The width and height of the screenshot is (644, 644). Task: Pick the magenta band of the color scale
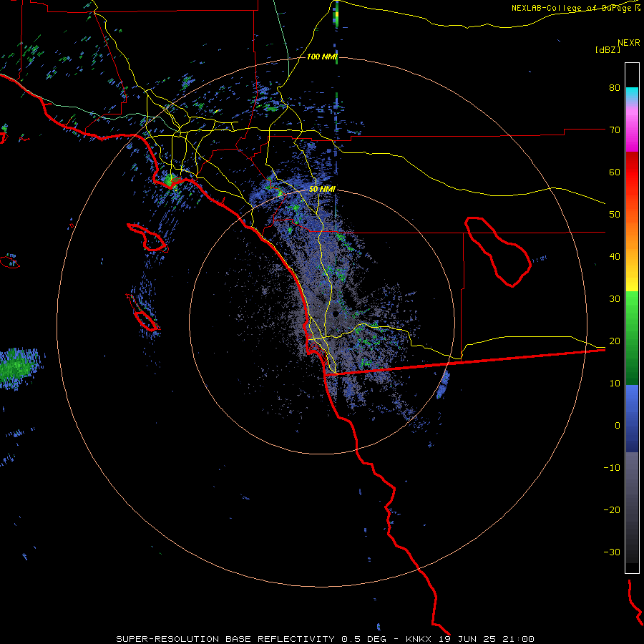point(632,132)
